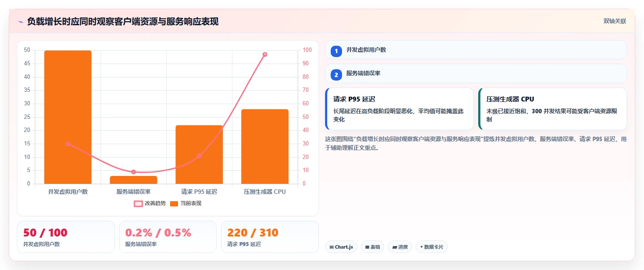
Task: Click the 50 / 100 stat card
Action: (x=66, y=237)
